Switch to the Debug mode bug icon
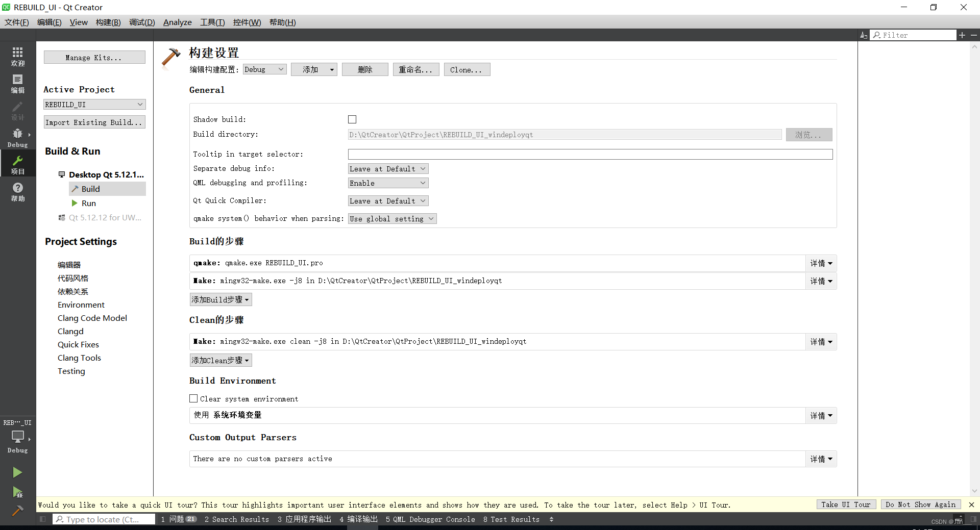Image resolution: width=980 pixels, height=530 pixels. tap(18, 137)
